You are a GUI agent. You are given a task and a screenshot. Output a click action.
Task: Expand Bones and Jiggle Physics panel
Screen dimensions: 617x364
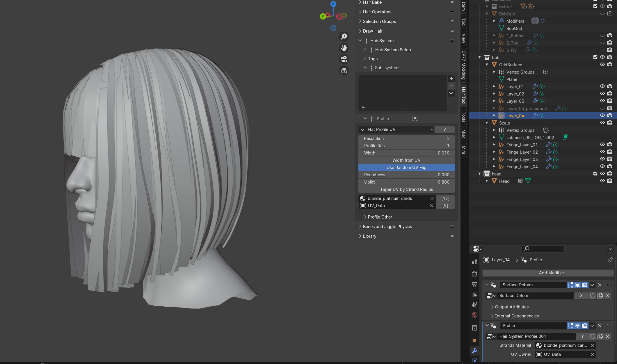tap(387, 227)
